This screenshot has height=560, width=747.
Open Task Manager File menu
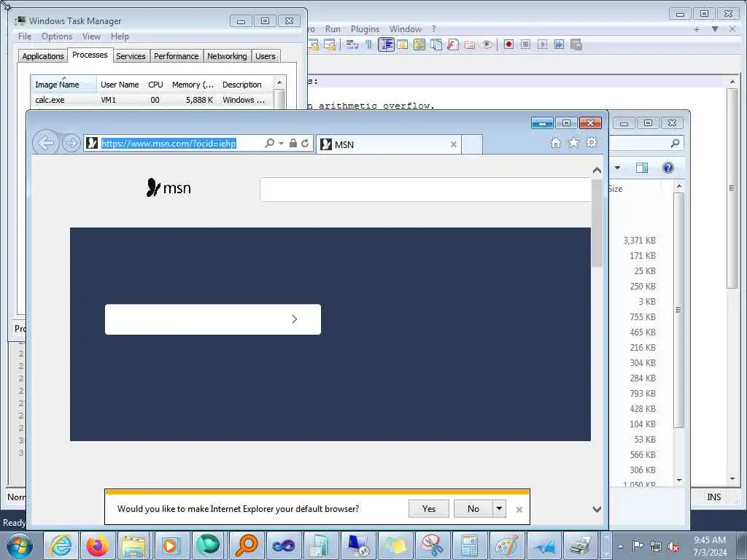[25, 36]
